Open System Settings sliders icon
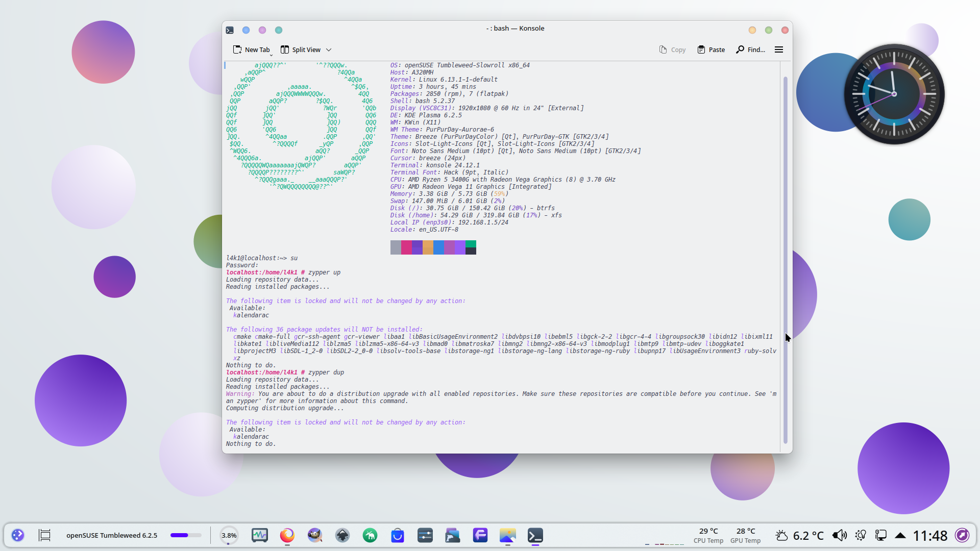980x551 pixels. 425,535
